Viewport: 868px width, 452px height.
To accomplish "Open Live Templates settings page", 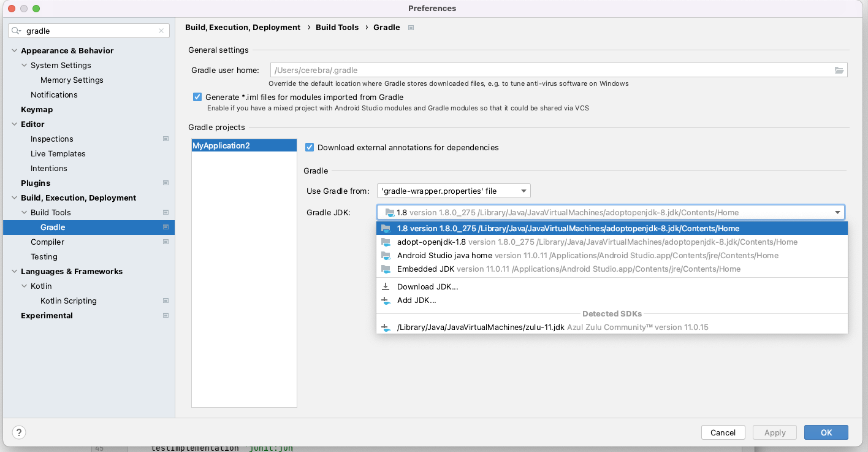I will pyautogui.click(x=58, y=154).
